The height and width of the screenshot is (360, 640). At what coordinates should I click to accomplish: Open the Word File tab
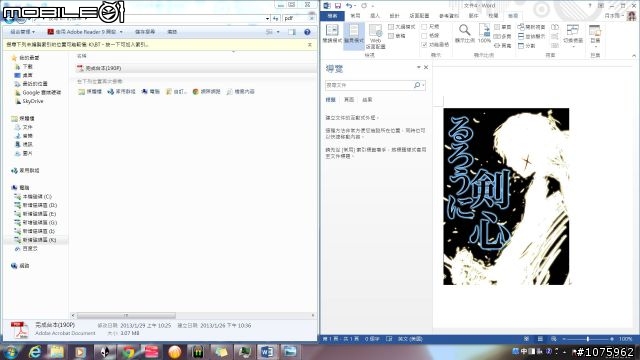[332, 16]
